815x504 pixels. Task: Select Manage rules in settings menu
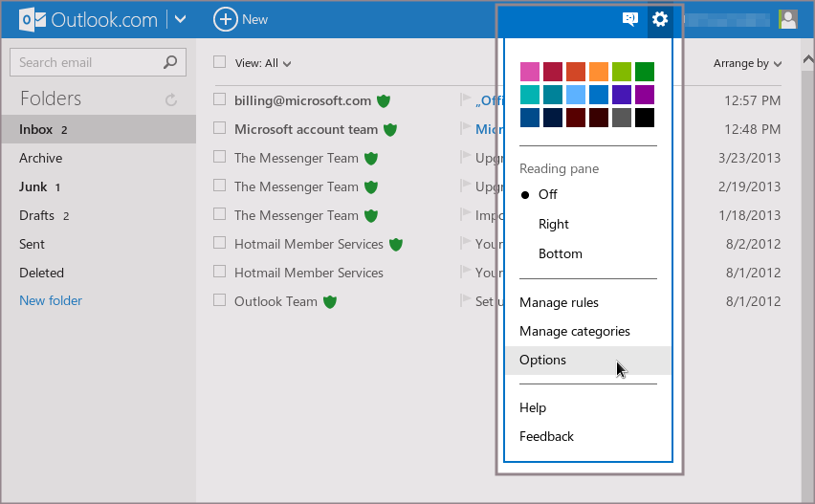pos(559,302)
